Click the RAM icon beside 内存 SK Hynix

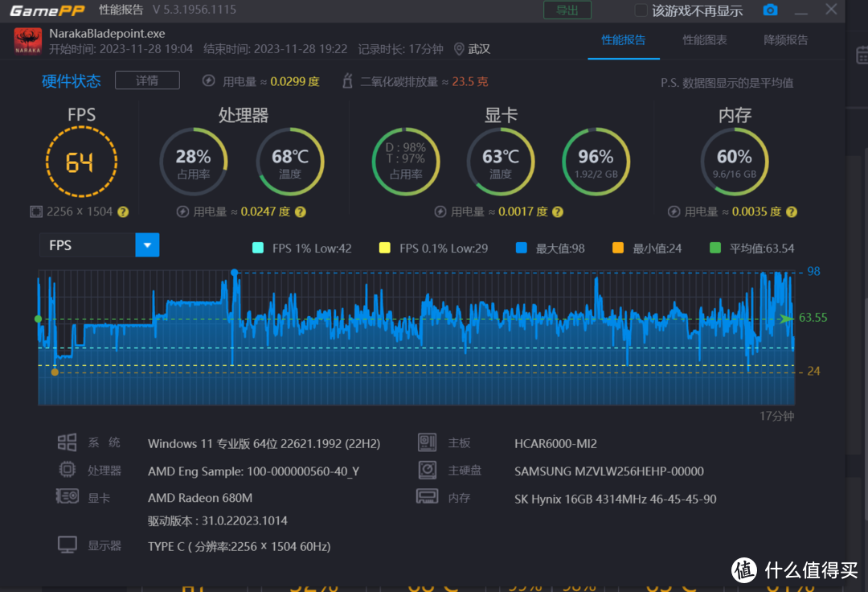coord(427,496)
